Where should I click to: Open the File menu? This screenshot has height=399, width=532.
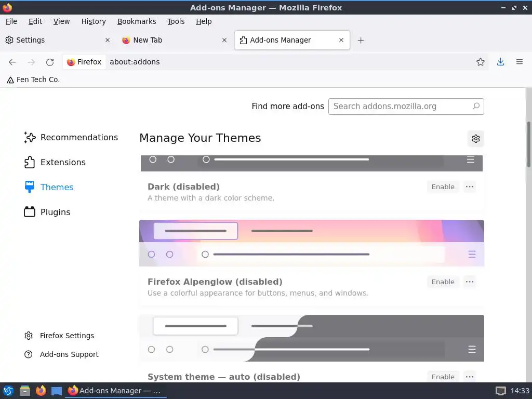(11, 21)
